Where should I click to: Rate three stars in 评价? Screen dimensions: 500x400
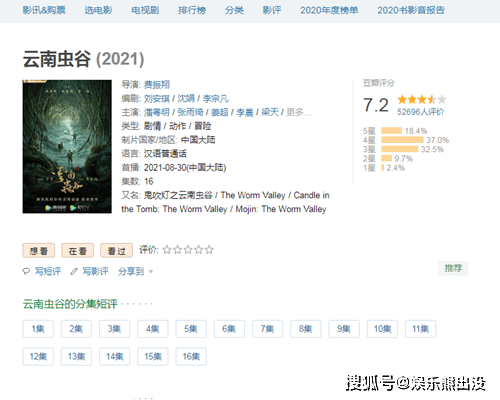(188, 250)
